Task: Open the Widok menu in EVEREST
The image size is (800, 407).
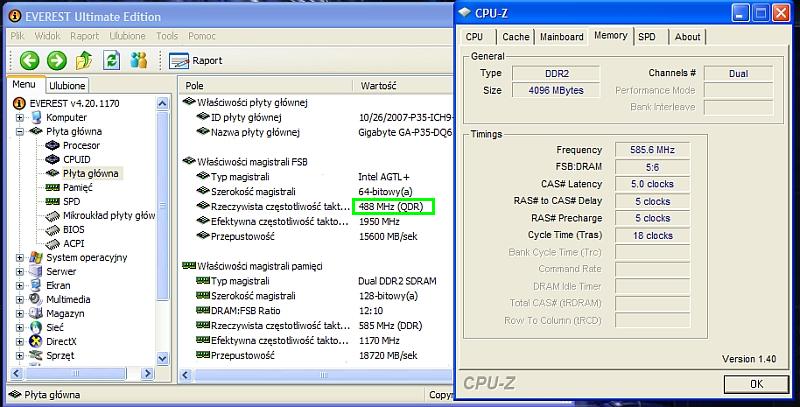Action: [47, 36]
